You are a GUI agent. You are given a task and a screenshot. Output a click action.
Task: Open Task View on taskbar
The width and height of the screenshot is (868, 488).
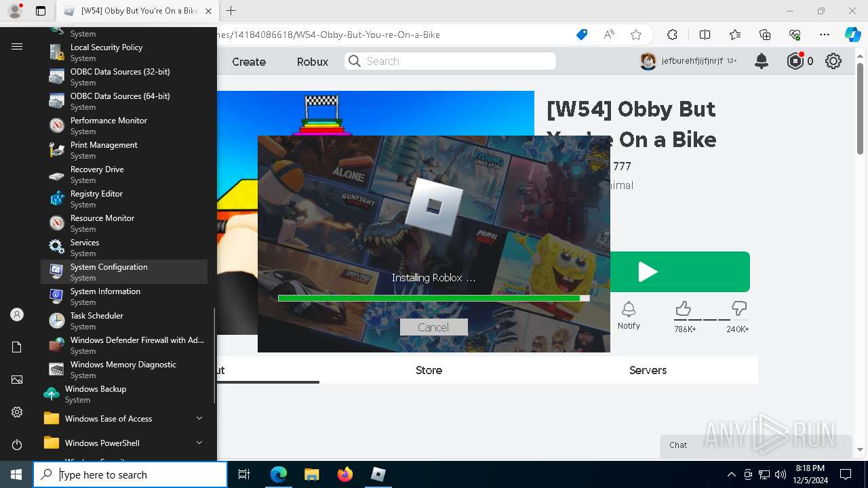tap(244, 474)
